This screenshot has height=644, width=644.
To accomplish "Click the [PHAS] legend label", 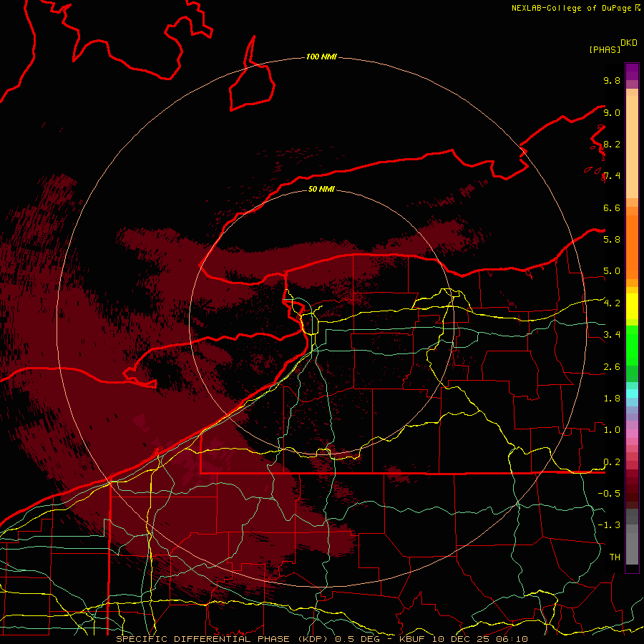I will point(605,50).
